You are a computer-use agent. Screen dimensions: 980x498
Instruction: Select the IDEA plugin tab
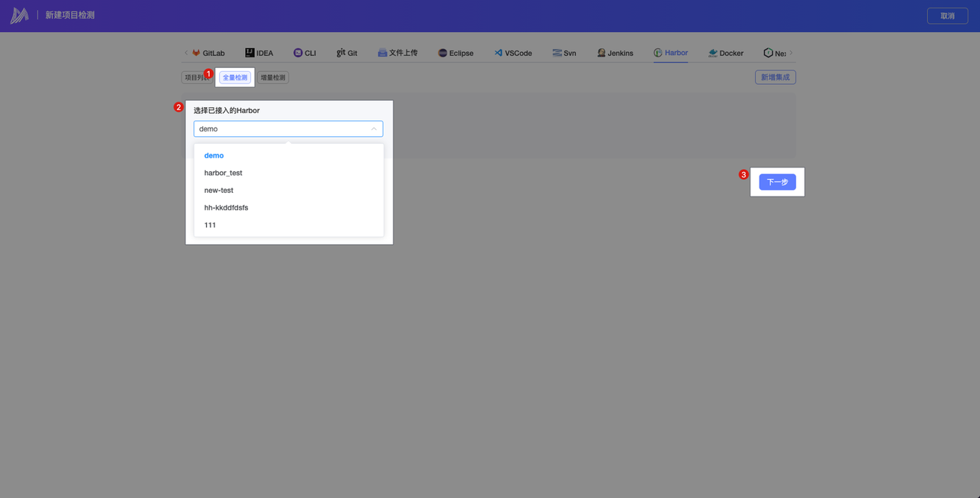click(x=259, y=53)
